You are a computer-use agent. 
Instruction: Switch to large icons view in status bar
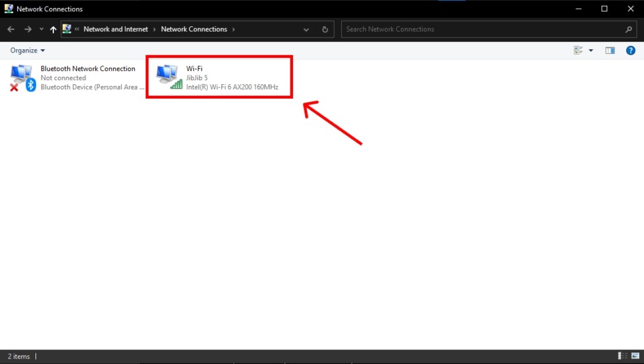click(635, 355)
